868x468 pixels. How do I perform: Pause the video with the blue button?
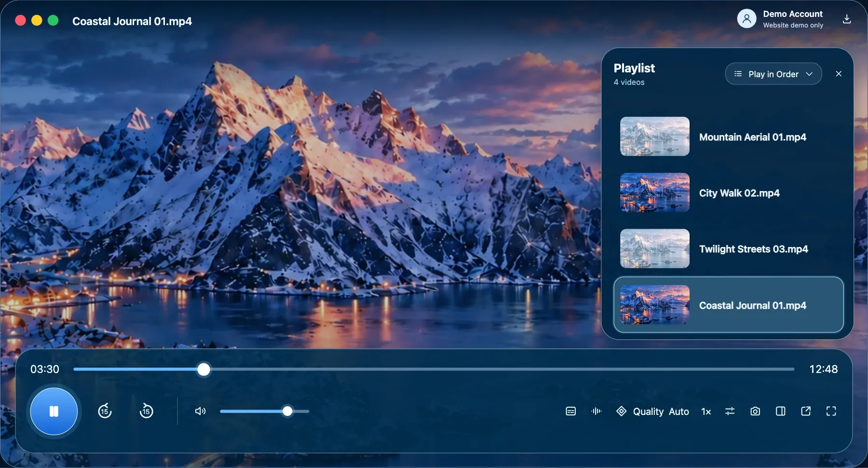[54, 412]
